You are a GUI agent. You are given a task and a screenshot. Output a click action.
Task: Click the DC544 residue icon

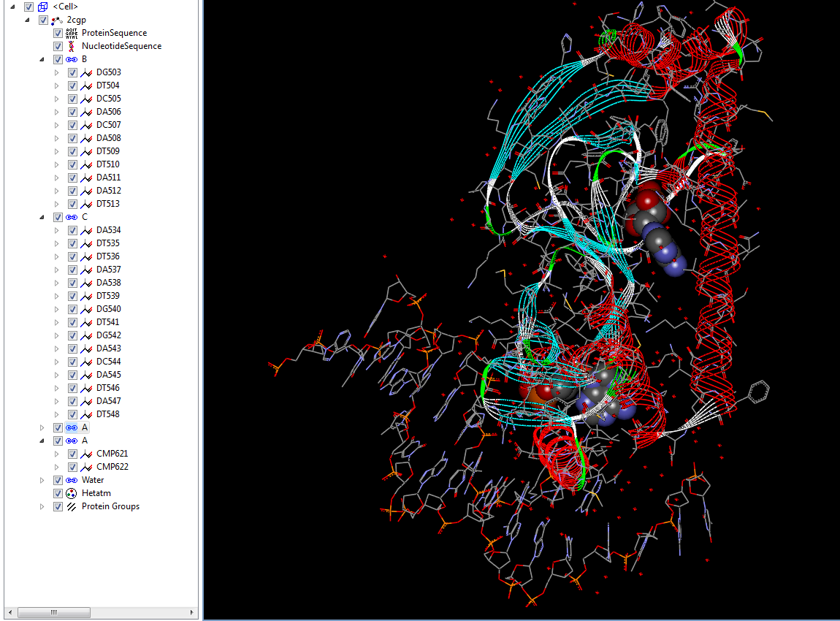[x=85, y=362]
